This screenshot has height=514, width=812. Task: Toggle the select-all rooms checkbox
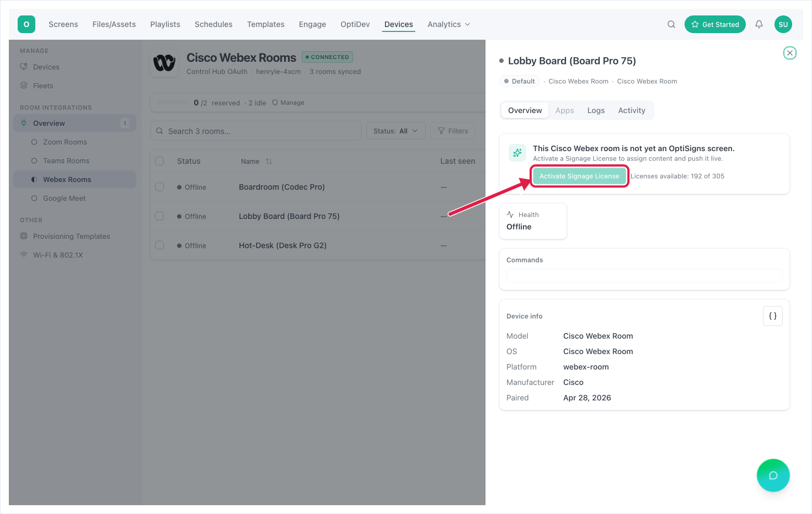point(159,161)
